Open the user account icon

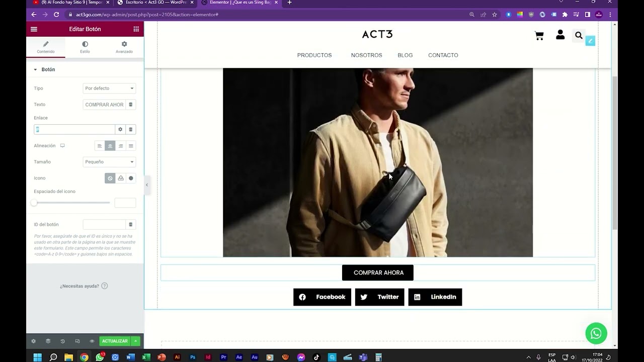click(560, 35)
